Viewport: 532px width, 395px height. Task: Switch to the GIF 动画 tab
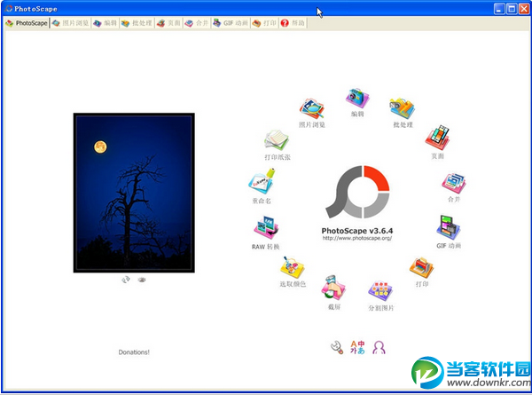(x=231, y=23)
